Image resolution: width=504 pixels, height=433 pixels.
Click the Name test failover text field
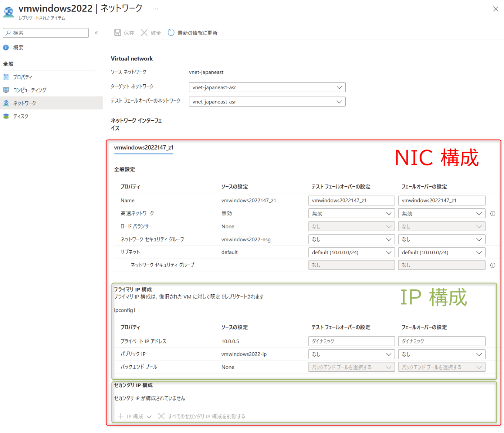click(x=352, y=201)
